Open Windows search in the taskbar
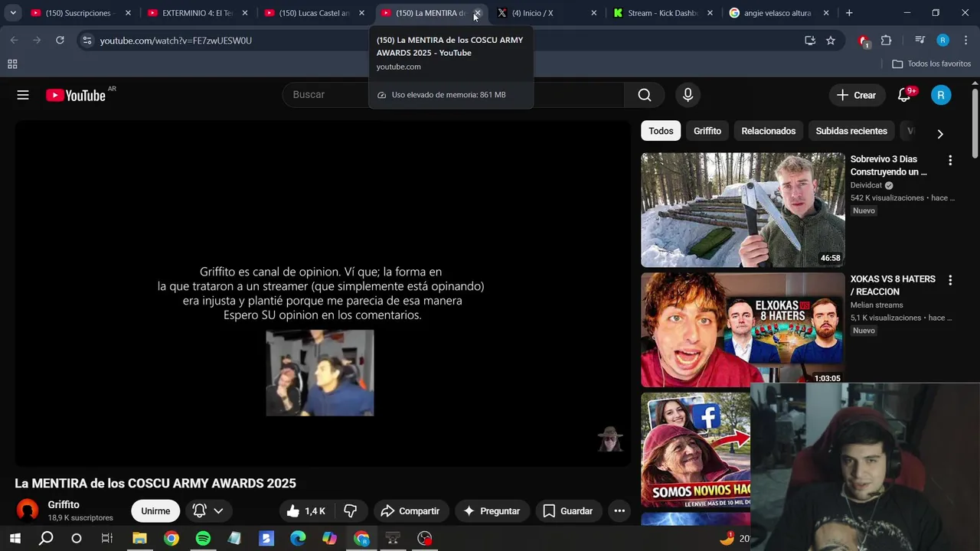 coord(46,538)
